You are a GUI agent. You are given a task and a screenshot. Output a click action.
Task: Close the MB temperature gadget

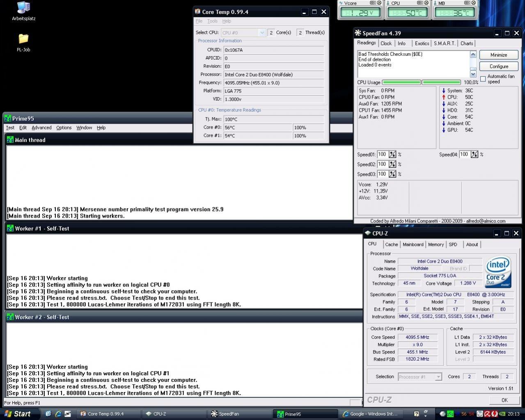[473, 3]
